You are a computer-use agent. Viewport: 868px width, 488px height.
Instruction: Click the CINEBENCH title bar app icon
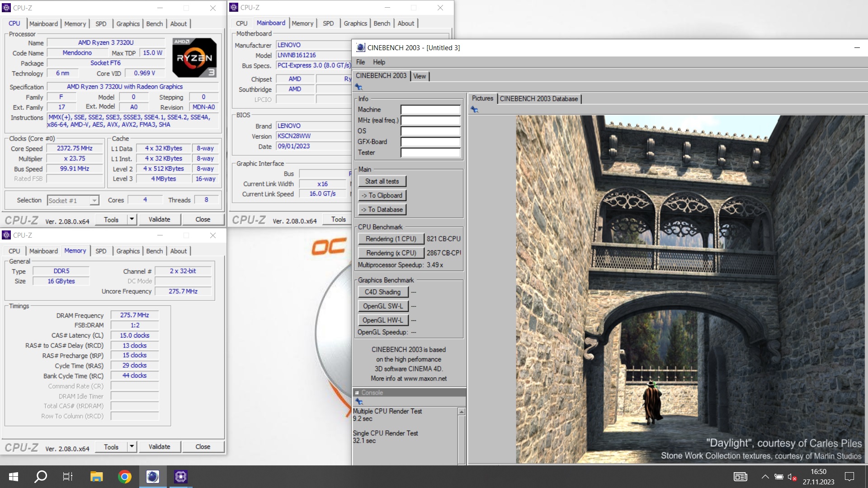click(x=360, y=47)
